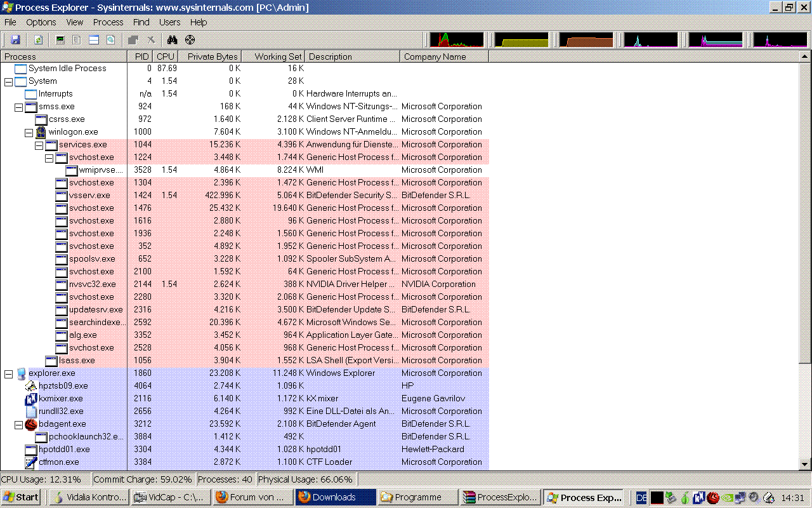Select the spoolsv.exe process row
Screen dimensions: 812x508
tap(244, 258)
